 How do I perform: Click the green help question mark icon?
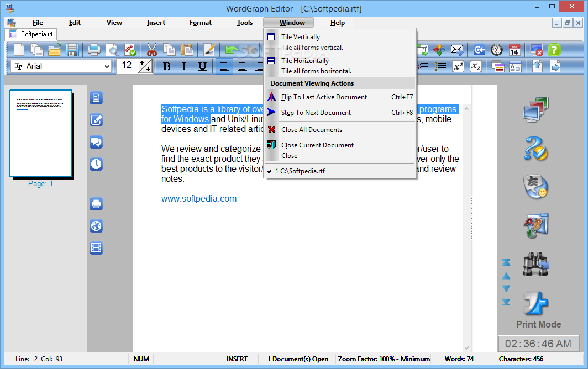[x=554, y=50]
